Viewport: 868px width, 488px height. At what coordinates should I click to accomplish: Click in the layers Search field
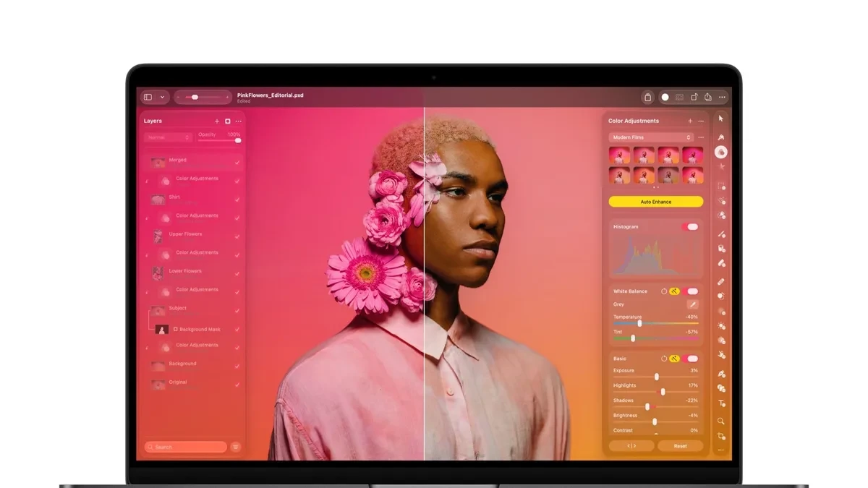[186, 448]
